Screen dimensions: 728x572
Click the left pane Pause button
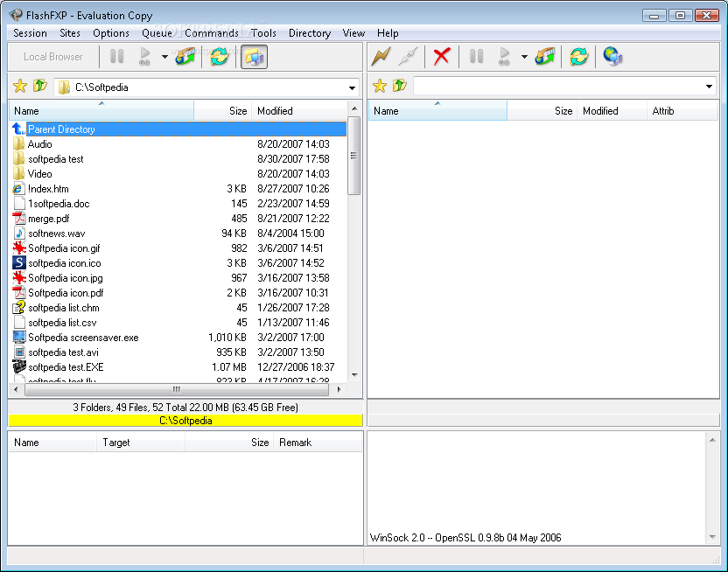pos(116,57)
